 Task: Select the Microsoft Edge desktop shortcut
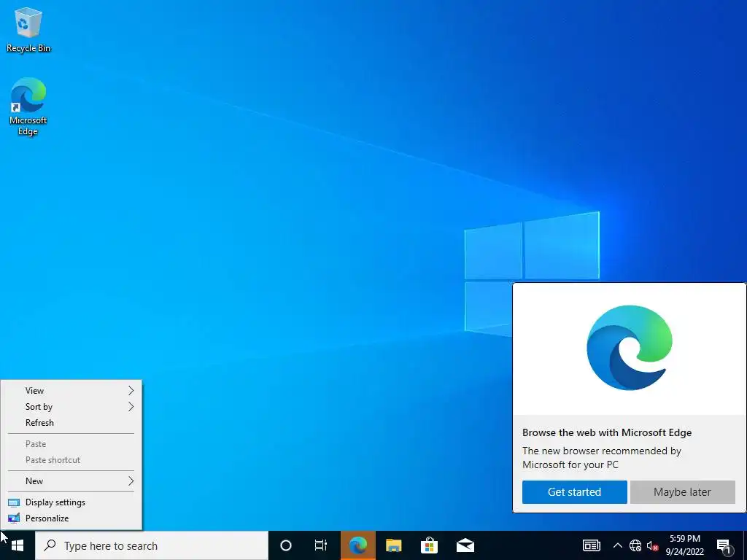pyautogui.click(x=28, y=106)
